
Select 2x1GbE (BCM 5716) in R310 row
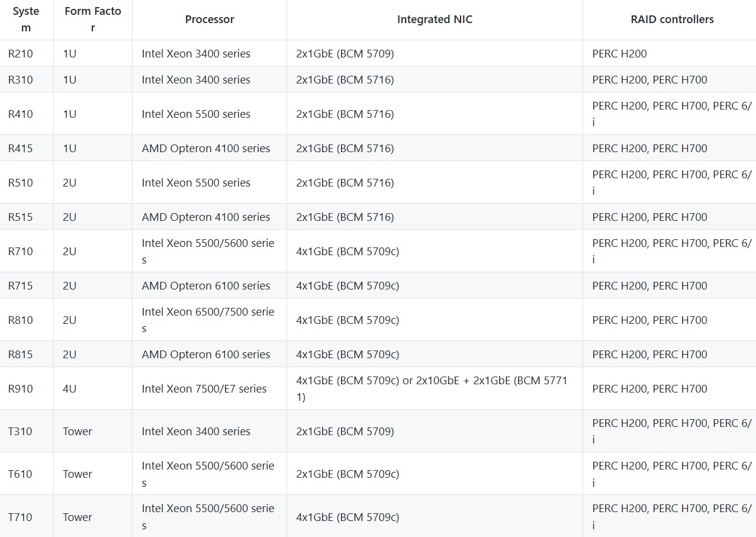click(x=435, y=79)
